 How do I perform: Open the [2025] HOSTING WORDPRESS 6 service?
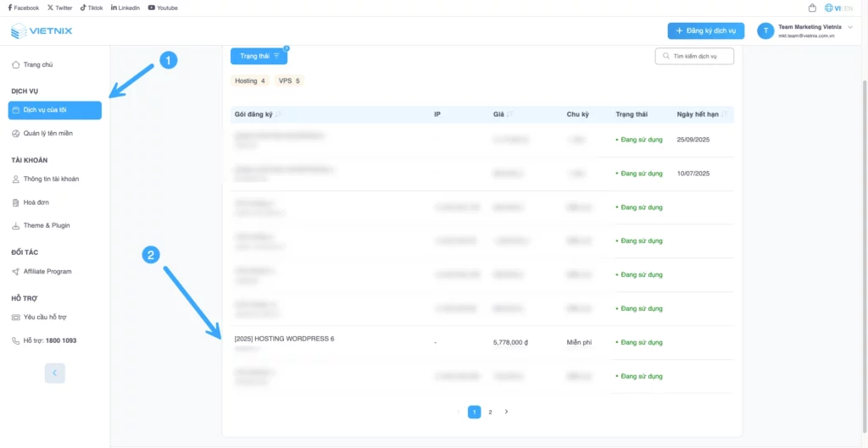(285, 339)
